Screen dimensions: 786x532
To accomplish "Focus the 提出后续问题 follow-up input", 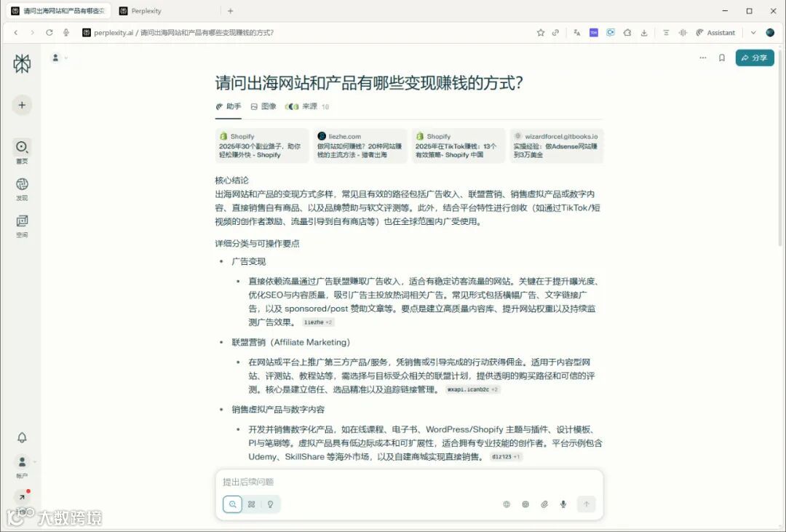I will (409, 482).
